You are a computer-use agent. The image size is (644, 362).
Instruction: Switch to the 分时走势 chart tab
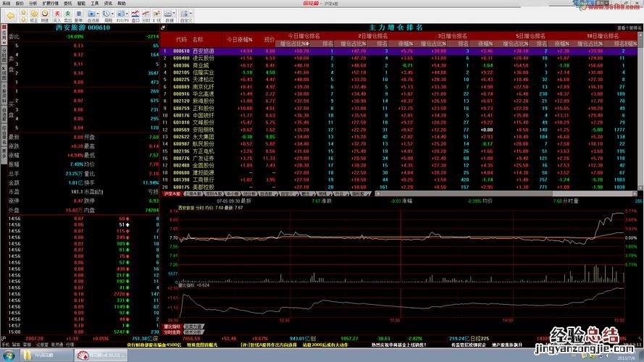(x=172, y=332)
